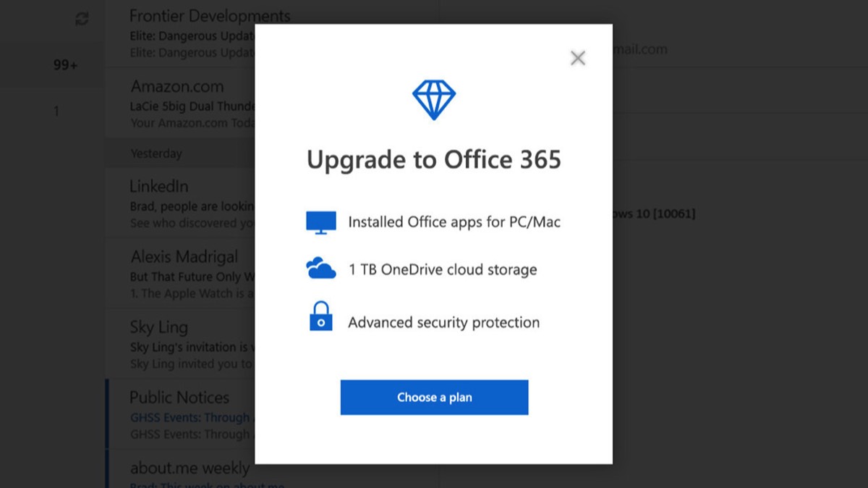This screenshot has width=868, height=488.
Task: Open the Sky Ling invitation email
Action: click(x=180, y=344)
